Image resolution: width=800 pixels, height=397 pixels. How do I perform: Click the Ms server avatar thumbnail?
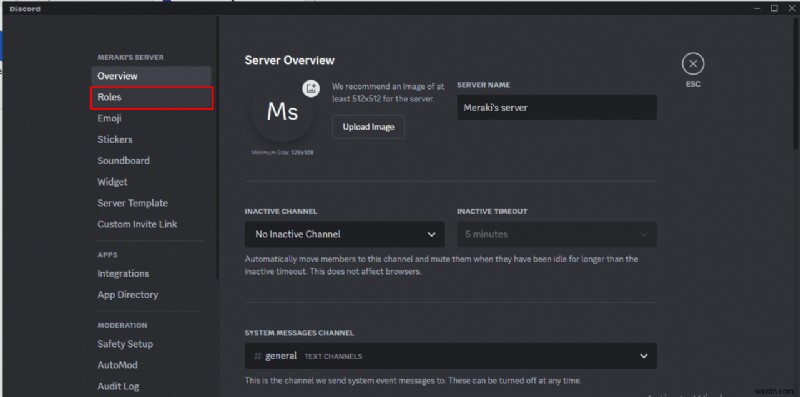tap(282, 112)
